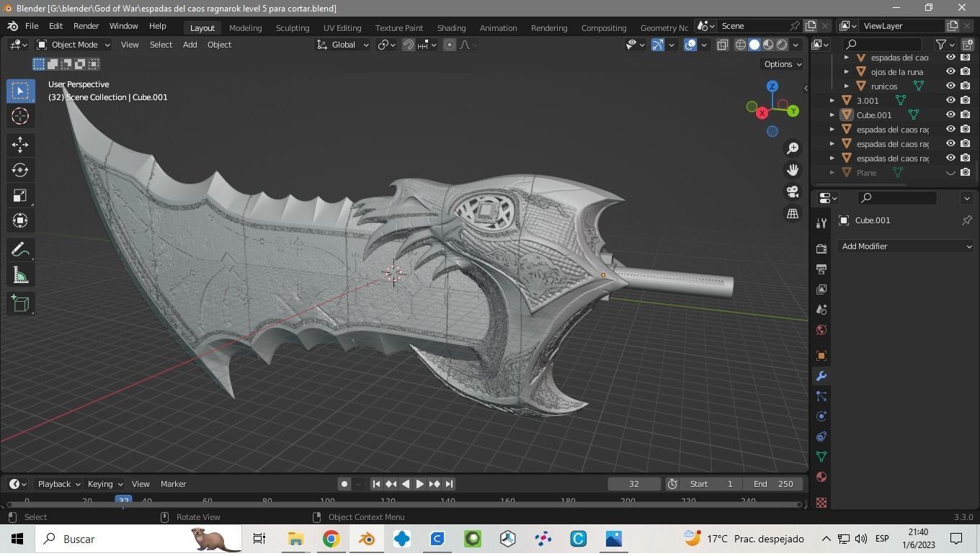The height and width of the screenshot is (556, 980).
Task: Select the Move tool
Action: click(19, 145)
